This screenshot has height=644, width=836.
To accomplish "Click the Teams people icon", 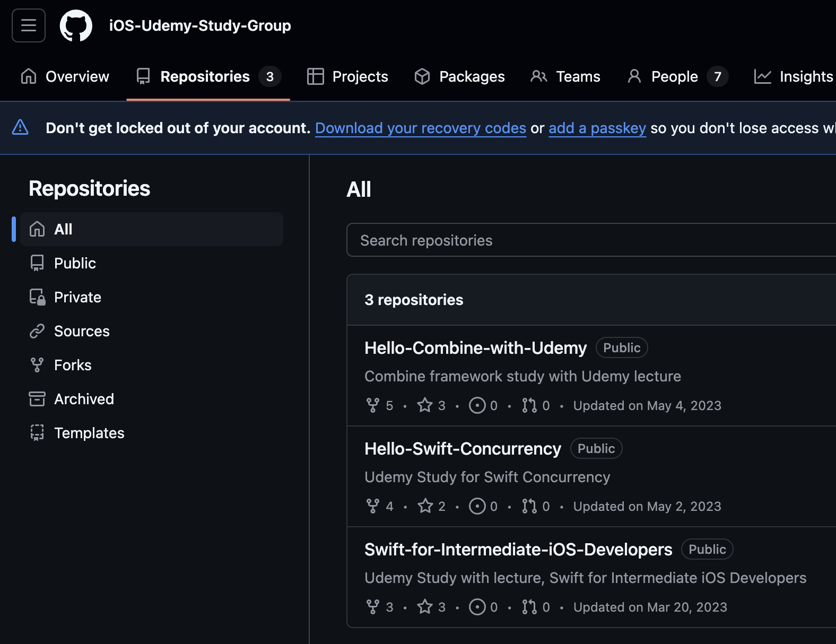I will [539, 76].
